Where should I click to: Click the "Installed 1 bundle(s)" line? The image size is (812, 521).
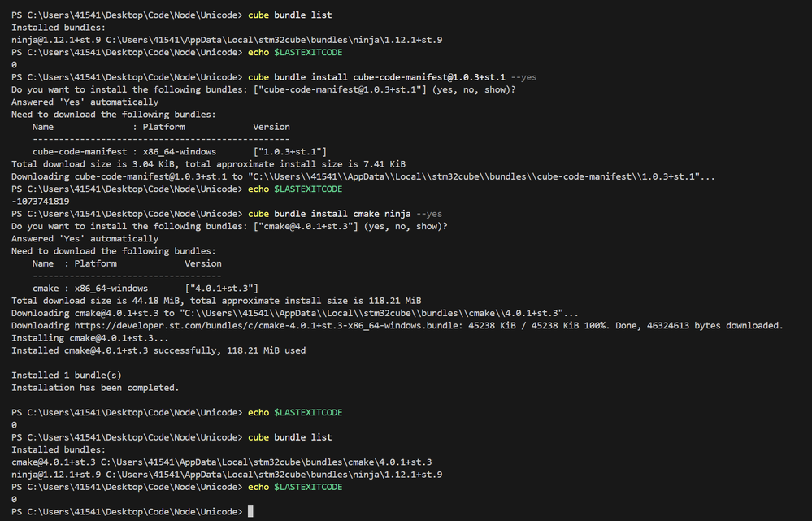[x=67, y=376]
